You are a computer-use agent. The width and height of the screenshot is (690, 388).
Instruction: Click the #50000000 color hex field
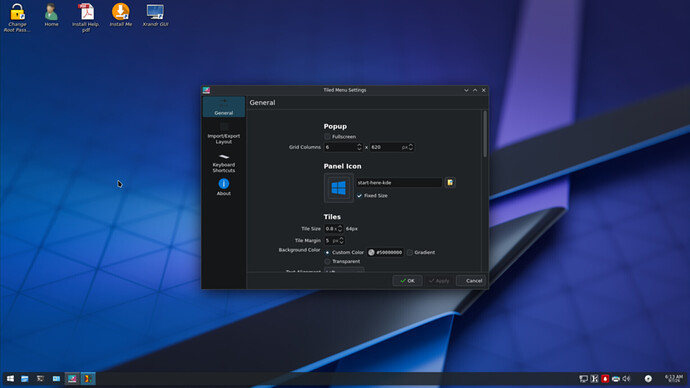389,253
